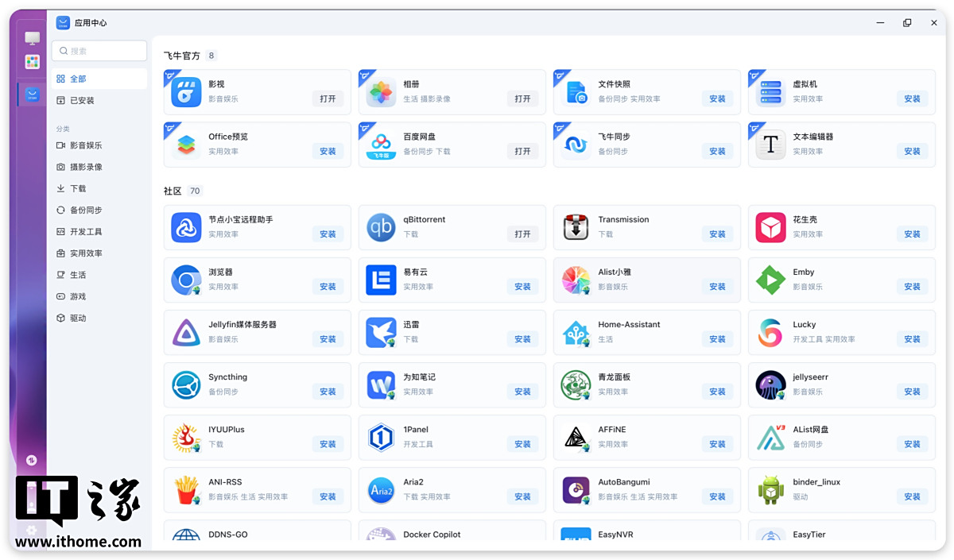Filter by 影音娱乐 category

pos(86,145)
